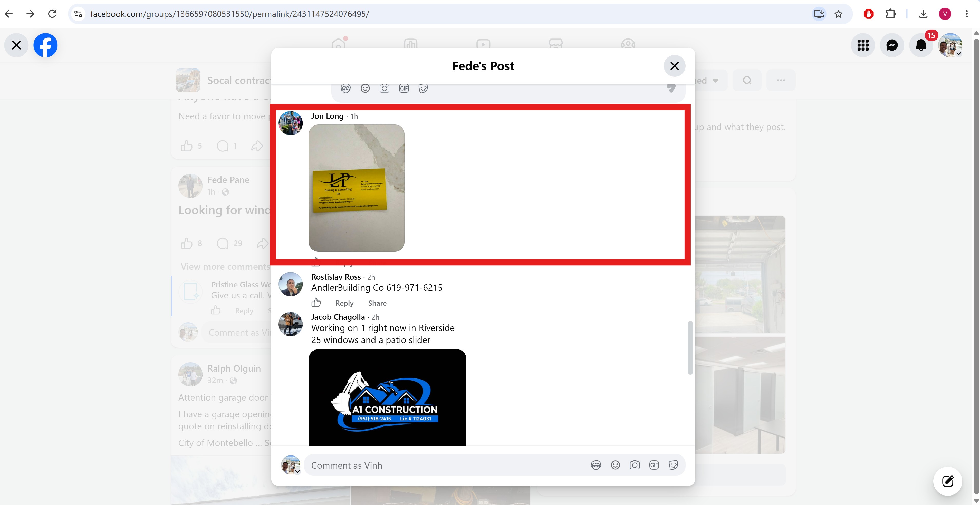
Task: Open GIF picker in Comment as Vinh box
Action: click(x=654, y=465)
